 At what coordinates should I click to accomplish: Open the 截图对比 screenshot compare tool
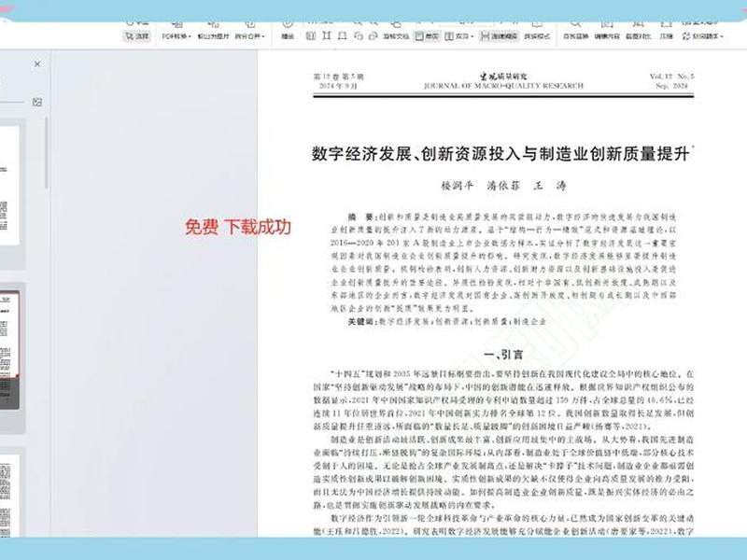click(x=639, y=35)
